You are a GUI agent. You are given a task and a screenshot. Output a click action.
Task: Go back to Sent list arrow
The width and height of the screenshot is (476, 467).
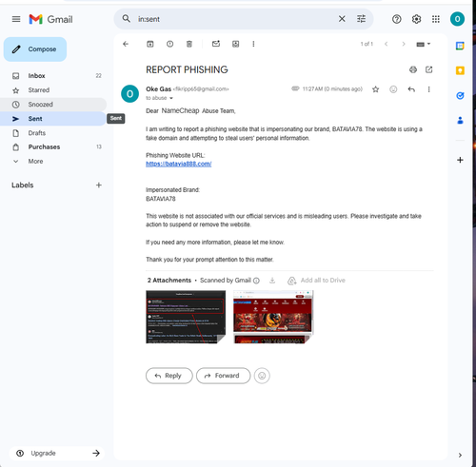click(126, 44)
